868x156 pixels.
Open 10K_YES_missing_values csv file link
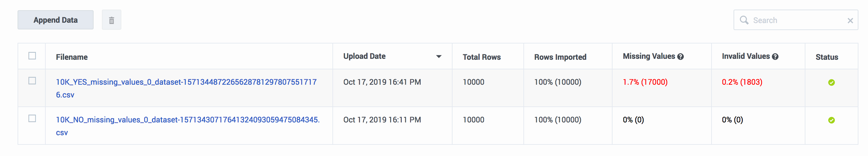[186, 88]
